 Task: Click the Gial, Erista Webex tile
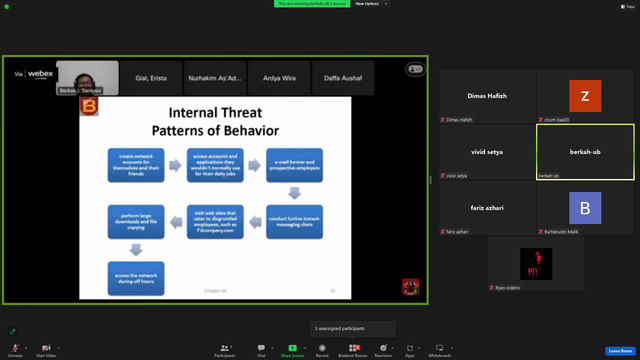151,78
